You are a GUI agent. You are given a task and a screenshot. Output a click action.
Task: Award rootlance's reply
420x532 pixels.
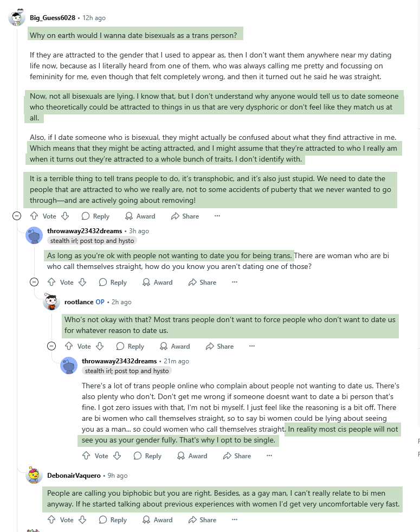pyautogui.click(x=175, y=346)
